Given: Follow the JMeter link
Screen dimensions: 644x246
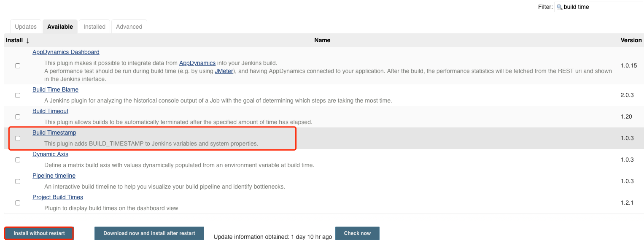Looking at the screenshot, I should (224, 71).
